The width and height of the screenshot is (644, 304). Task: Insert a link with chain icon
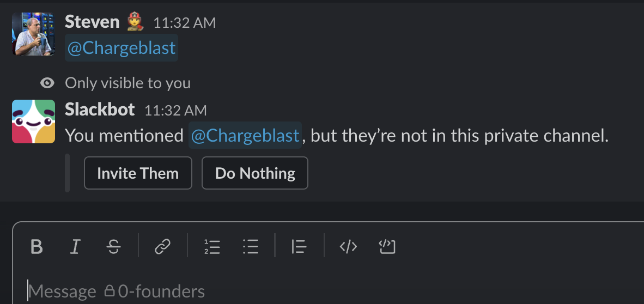click(162, 246)
